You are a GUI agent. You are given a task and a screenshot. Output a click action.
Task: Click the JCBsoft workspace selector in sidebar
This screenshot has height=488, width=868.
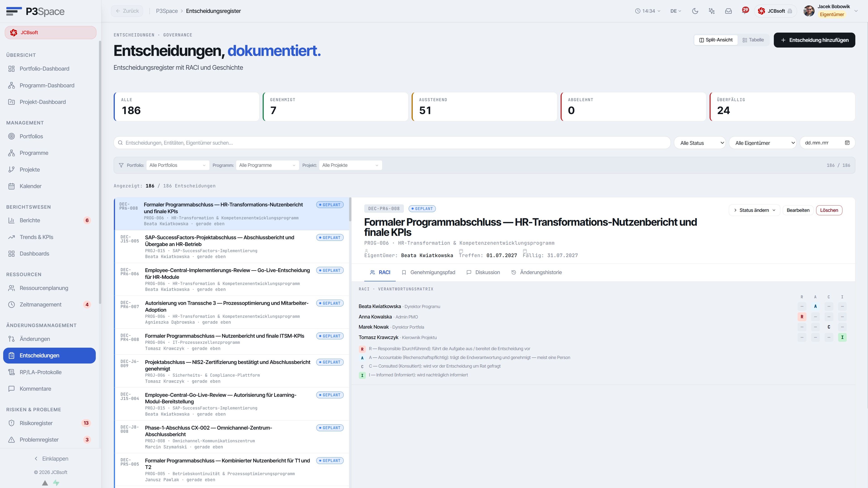50,33
